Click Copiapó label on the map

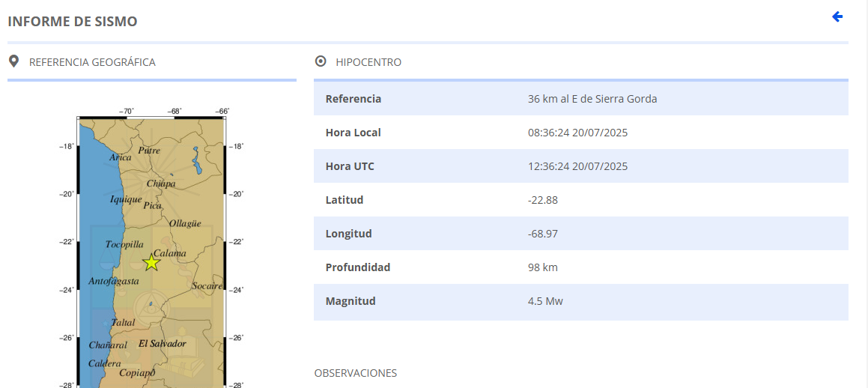coord(137,372)
